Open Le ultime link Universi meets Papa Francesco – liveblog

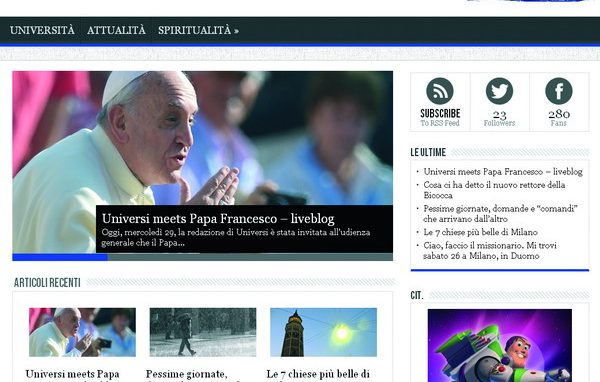click(x=503, y=172)
